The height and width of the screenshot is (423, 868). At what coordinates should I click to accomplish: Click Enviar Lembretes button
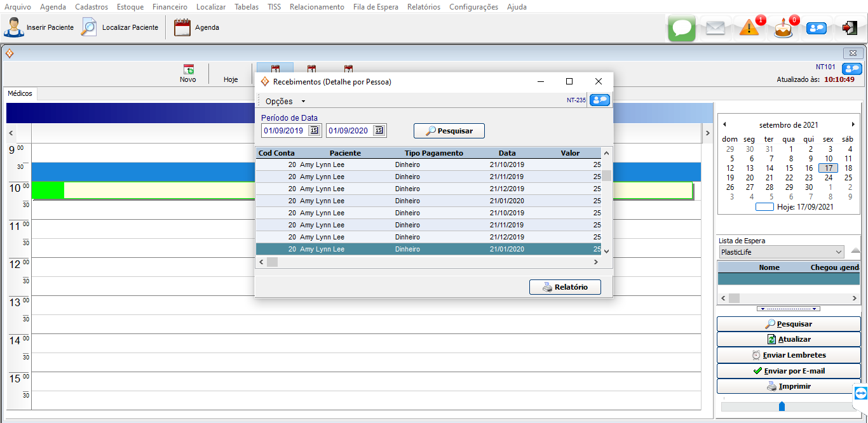(789, 355)
